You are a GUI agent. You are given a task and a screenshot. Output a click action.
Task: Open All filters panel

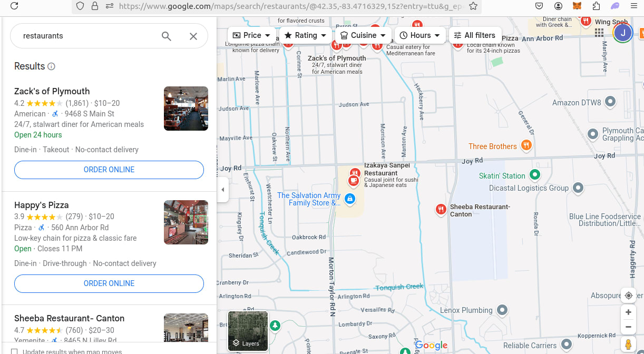[475, 35]
